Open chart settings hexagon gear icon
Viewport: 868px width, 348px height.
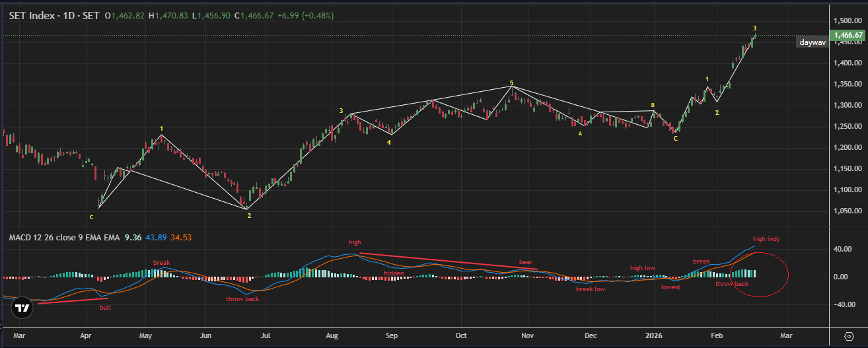849,335
